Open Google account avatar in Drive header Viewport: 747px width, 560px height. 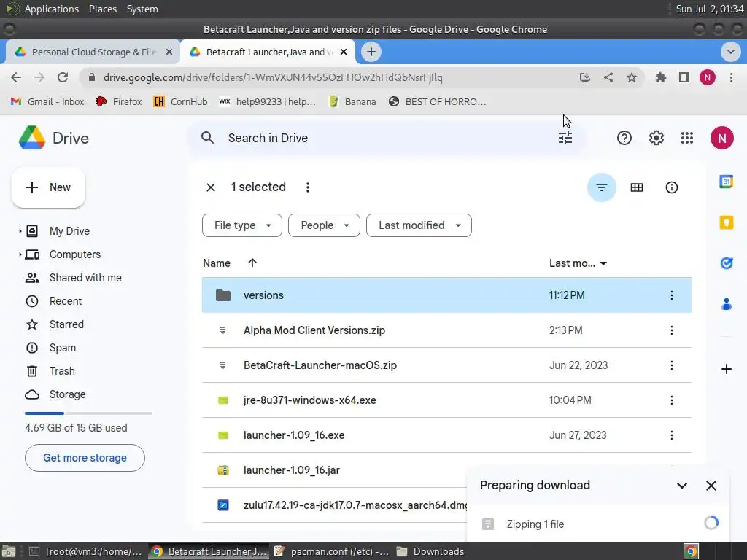721,138
